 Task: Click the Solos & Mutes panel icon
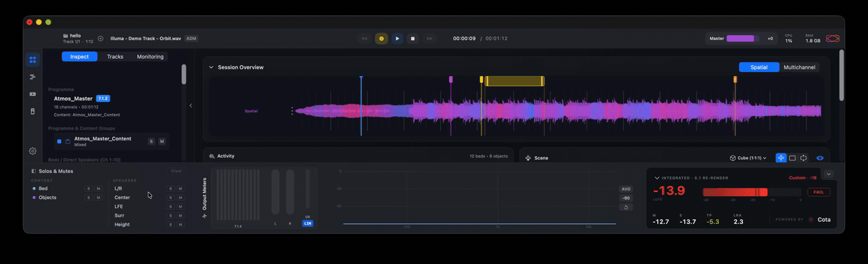pos(34,171)
